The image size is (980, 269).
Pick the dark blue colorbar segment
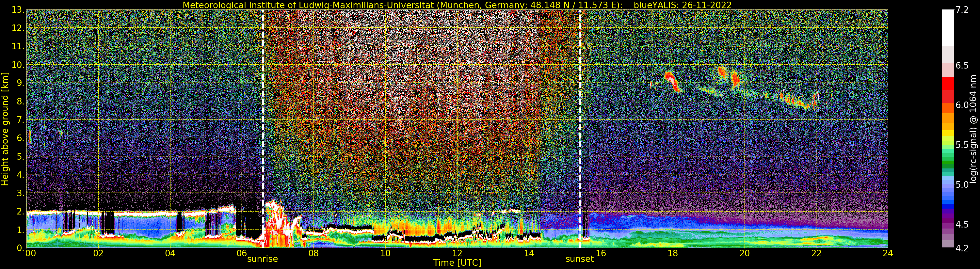(x=948, y=207)
